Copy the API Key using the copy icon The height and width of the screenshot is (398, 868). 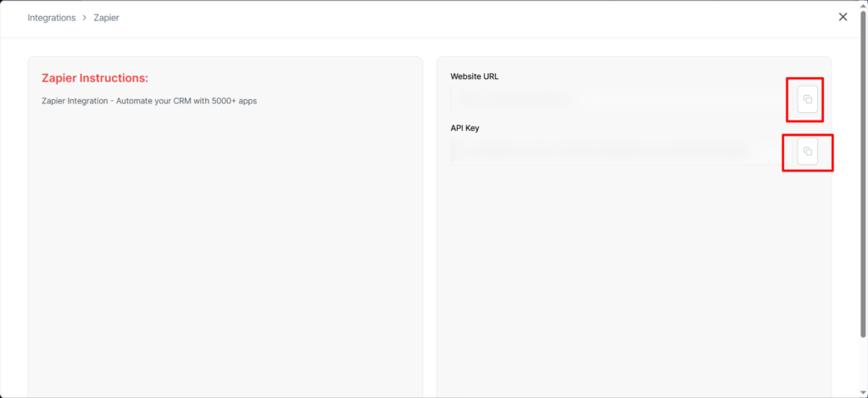pos(807,152)
